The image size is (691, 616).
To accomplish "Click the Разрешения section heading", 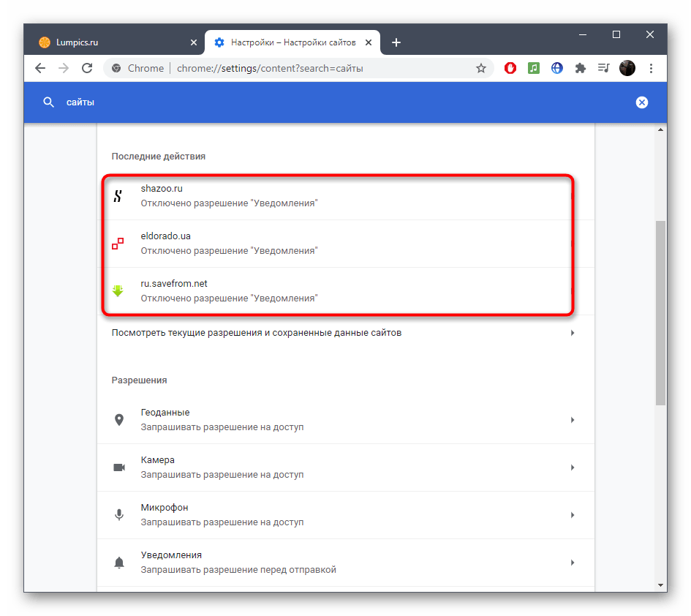I will tap(139, 380).
